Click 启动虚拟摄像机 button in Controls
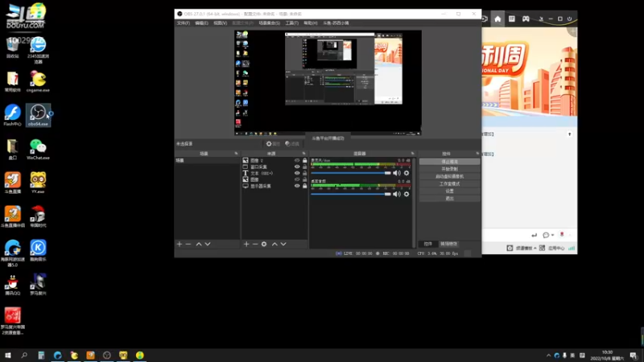644x362 pixels. pos(450,176)
